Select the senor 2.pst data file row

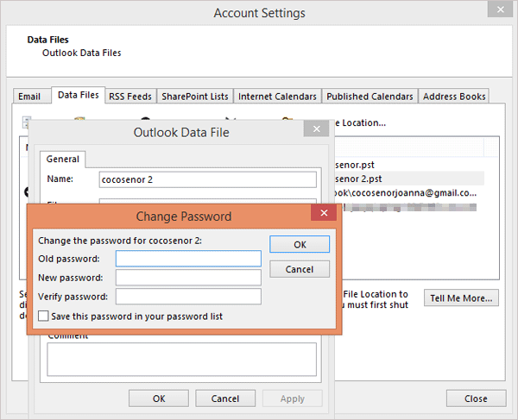tap(409, 179)
